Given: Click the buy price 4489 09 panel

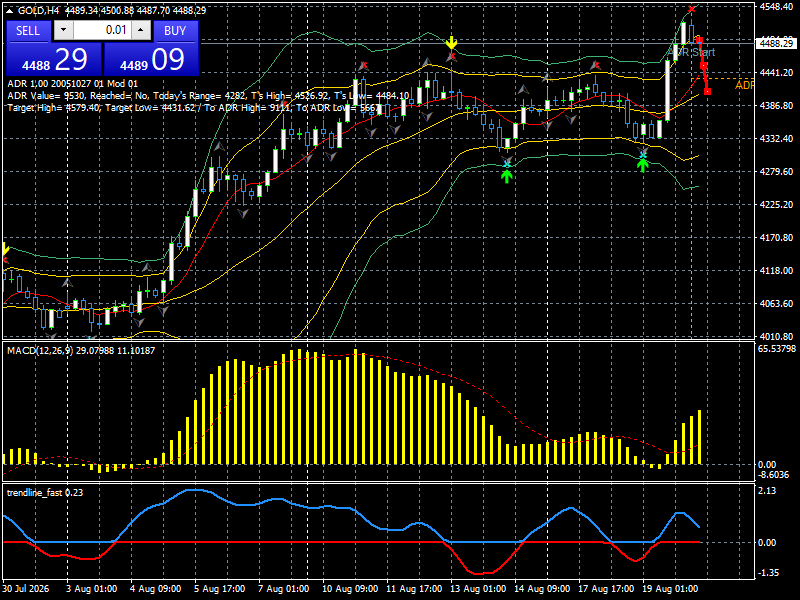Looking at the screenshot, I should (151, 59).
